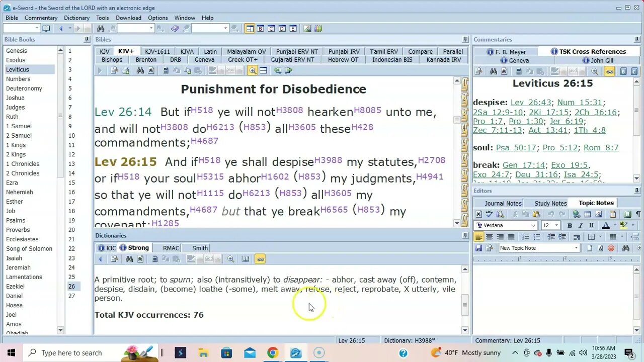The height and width of the screenshot is (362, 644).
Task: Click the Commentaries toolbar binoculars icon
Action: (x=493, y=72)
